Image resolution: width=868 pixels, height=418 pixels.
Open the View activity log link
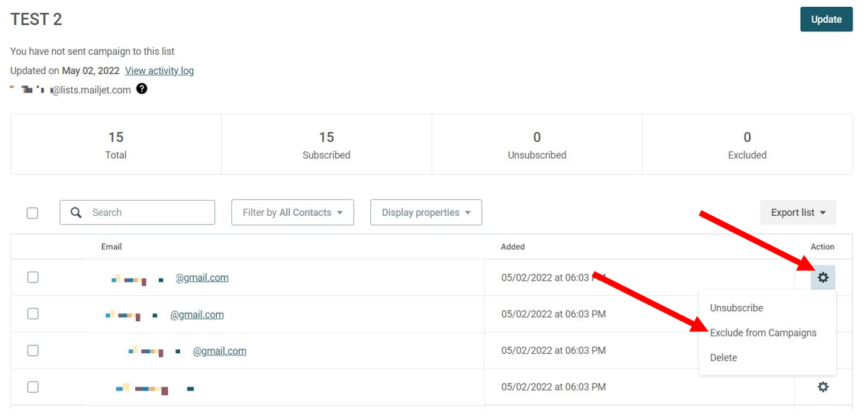[x=160, y=71]
